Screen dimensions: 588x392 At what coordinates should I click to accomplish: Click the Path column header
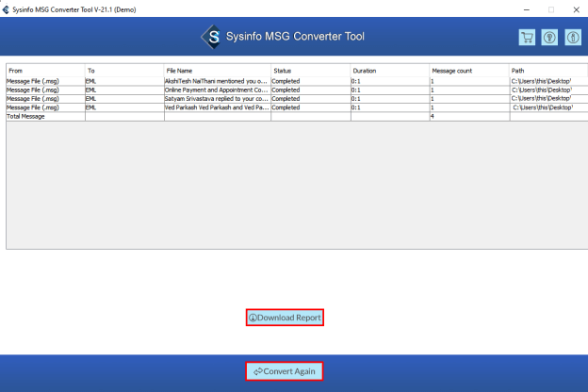(545, 71)
